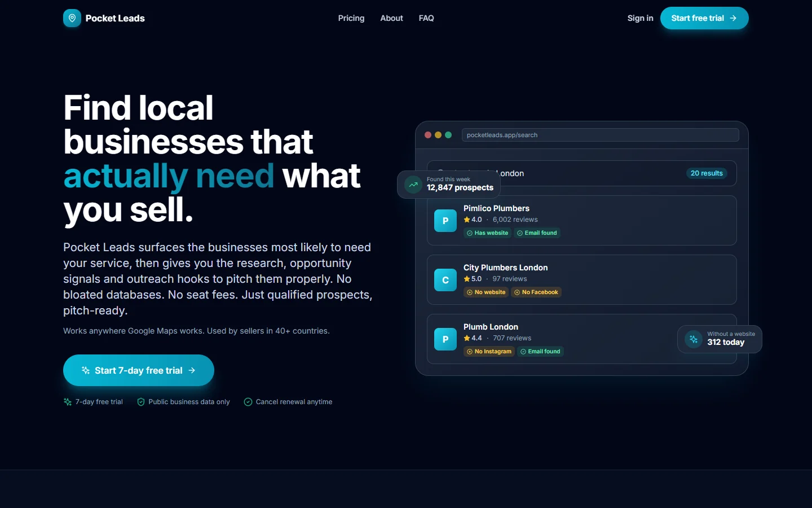Open the Pocket Leads brand name link
This screenshot has width=812, height=508.
115,18
